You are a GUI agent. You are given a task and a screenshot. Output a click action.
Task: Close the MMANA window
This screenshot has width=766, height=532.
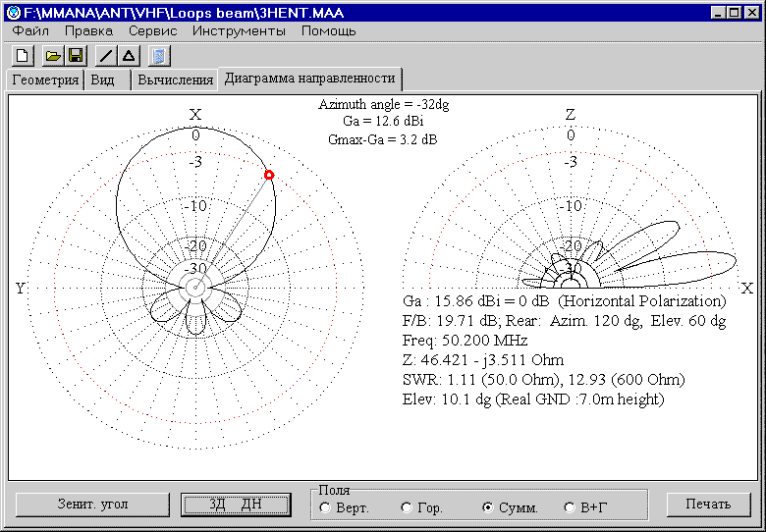pyautogui.click(x=752, y=12)
